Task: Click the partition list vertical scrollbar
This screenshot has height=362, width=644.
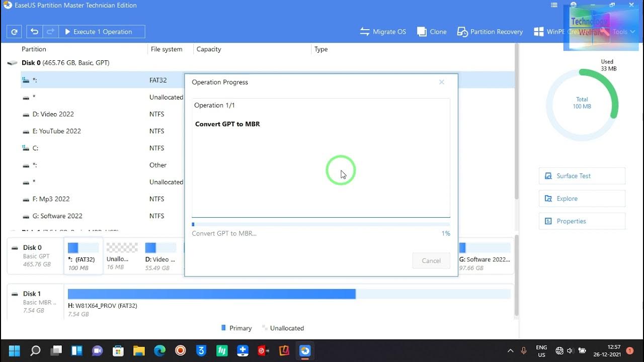Action: (x=516, y=121)
